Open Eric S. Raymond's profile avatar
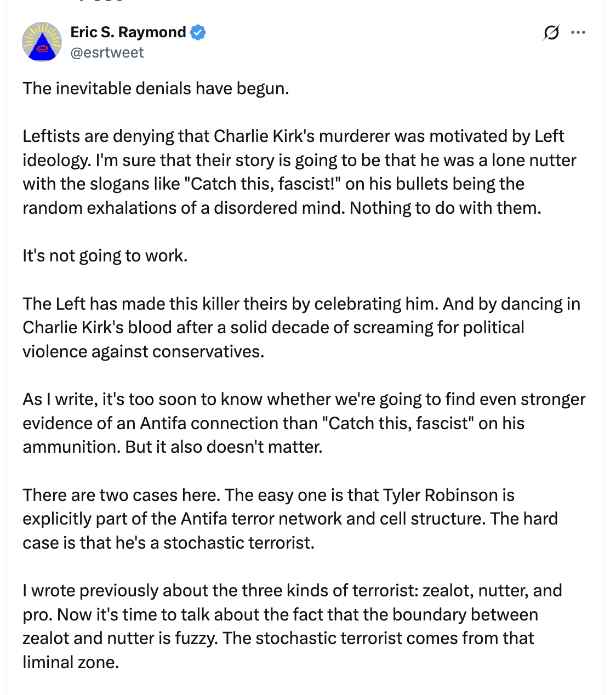 [x=42, y=42]
